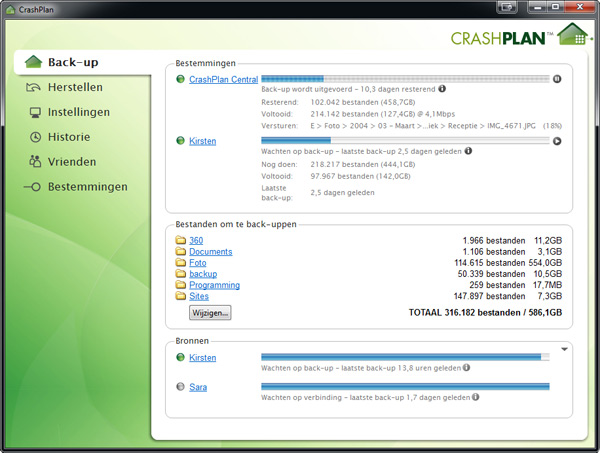Open the Sites folder link
The width and height of the screenshot is (600, 453).
[199, 296]
